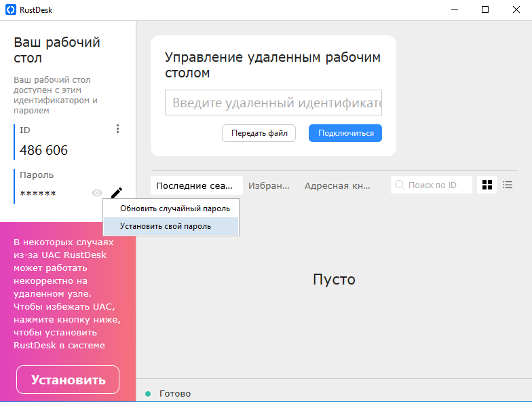Open the "Последние сеа..." tab
This screenshot has height=402, width=532.
pyautogui.click(x=197, y=185)
